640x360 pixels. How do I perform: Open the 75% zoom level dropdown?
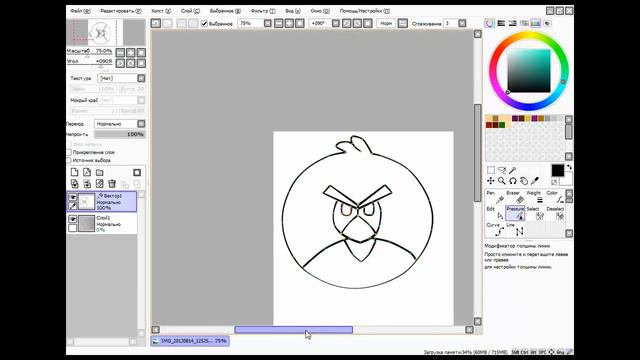(x=268, y=24)
